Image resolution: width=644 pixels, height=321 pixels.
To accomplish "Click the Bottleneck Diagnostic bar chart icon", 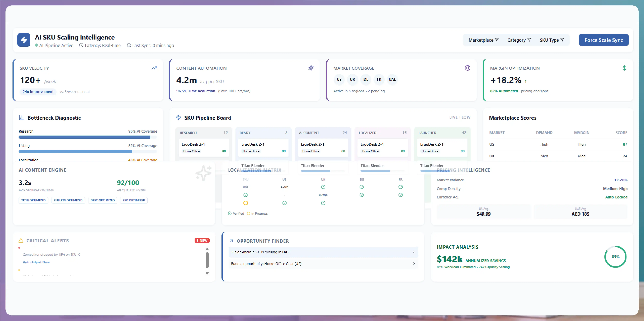I will [x=22, y=117].
